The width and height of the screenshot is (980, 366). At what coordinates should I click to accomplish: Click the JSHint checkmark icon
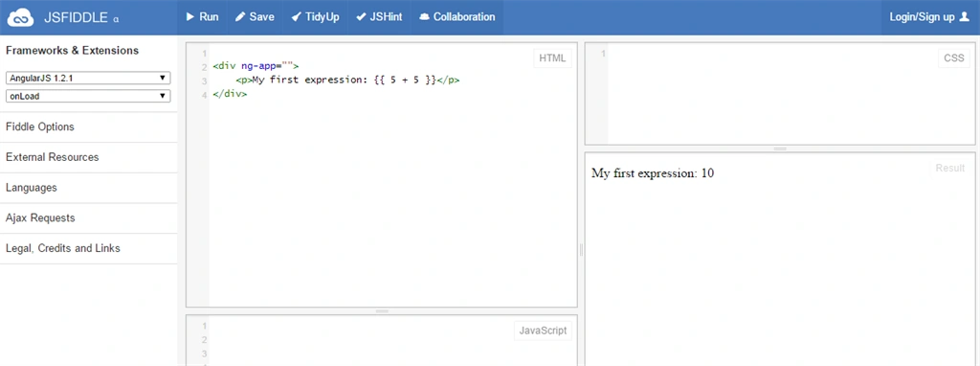pyautogui.click(x=361, y=17)
